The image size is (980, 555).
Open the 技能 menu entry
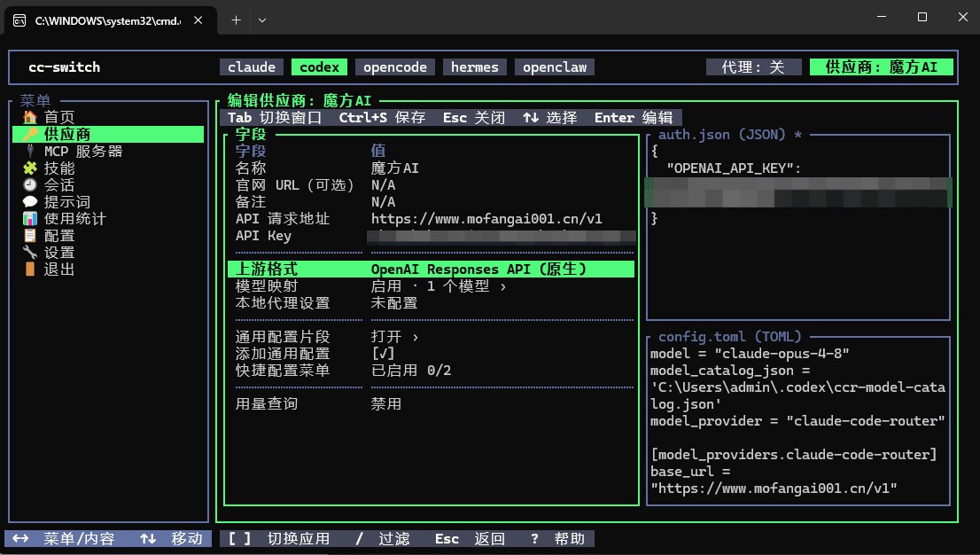pos(59,168)
